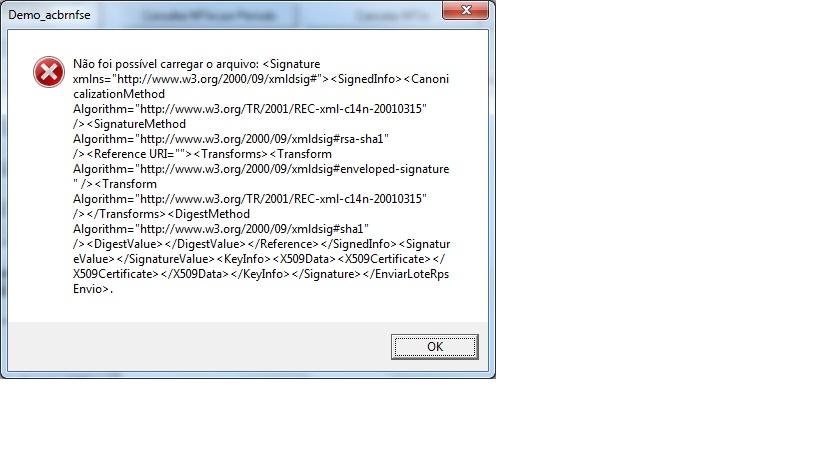Click the X509Certificate EnviarLoteRps closing line

point(261,274)
